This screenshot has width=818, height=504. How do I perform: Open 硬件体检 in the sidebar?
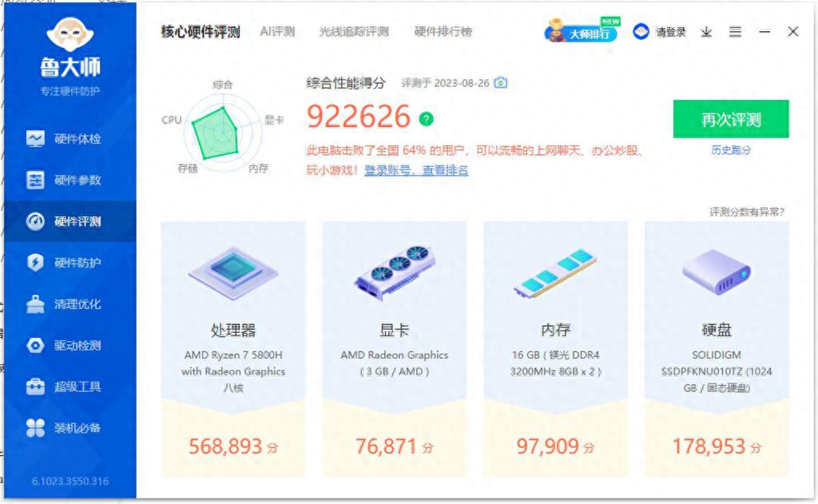point(64,139)
